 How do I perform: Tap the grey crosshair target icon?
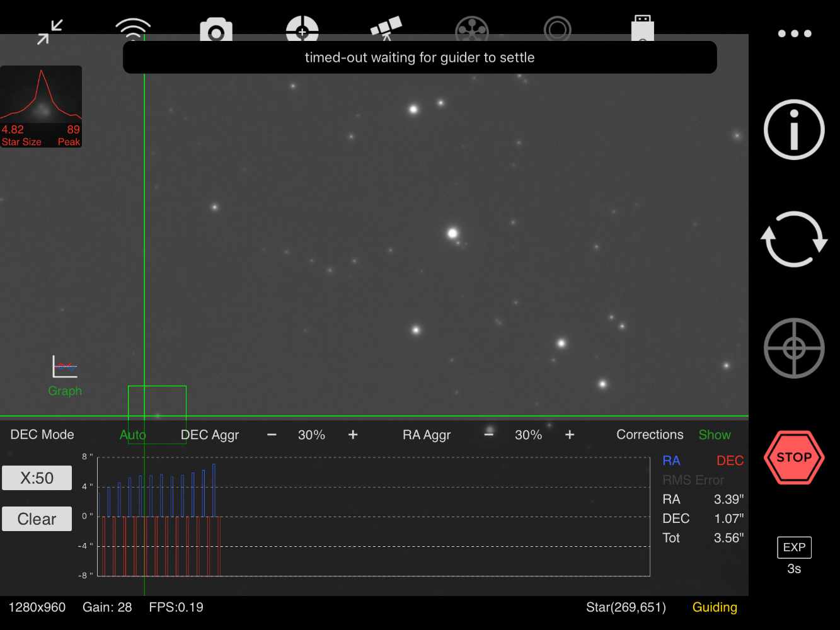pos(794,348)
